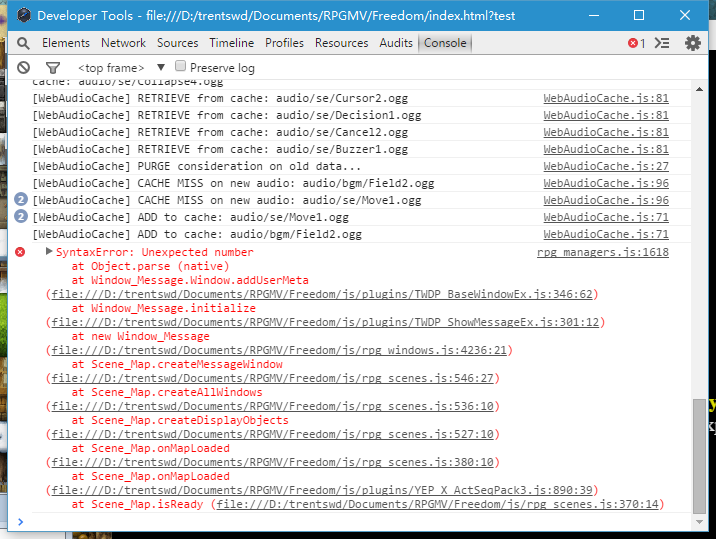Click the at Scene_Map.createMessageWindow trace text
The width and height of the screenshot is (716, 539).
(177, 365)
